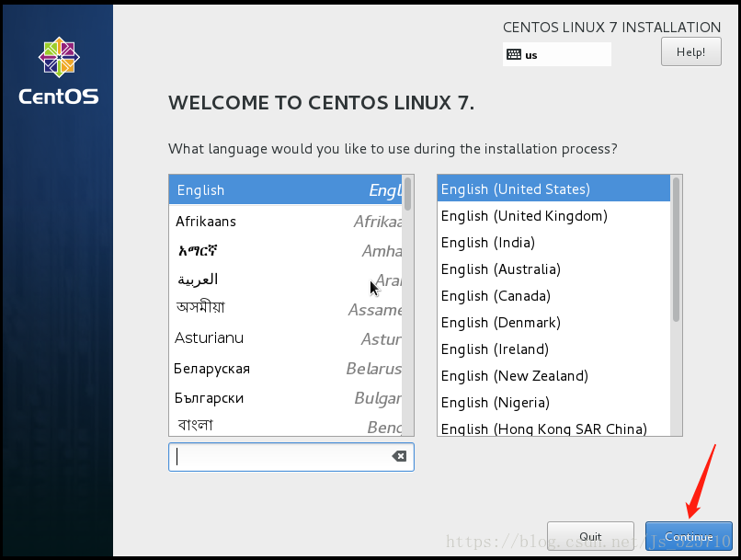The height and width of the screenshot is (560, 741).
Task: Select the Arabic language row
Action: coord(285,280)
